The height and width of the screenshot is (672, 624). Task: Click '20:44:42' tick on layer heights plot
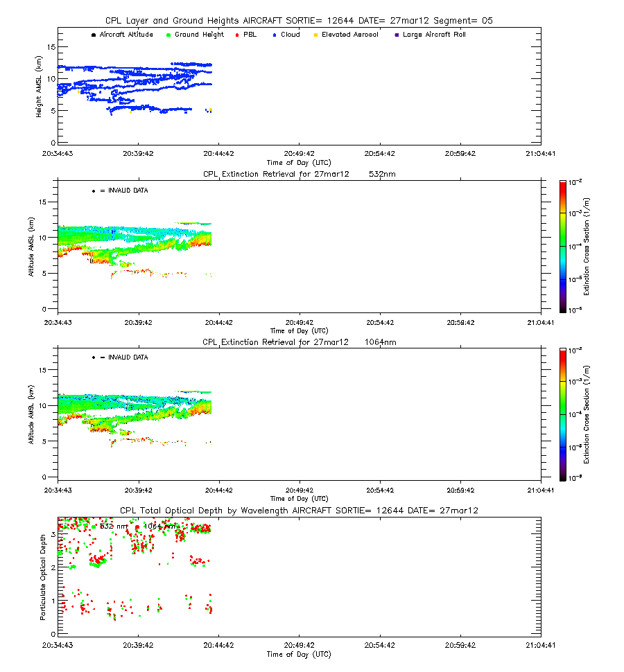(x=218, y=153)
